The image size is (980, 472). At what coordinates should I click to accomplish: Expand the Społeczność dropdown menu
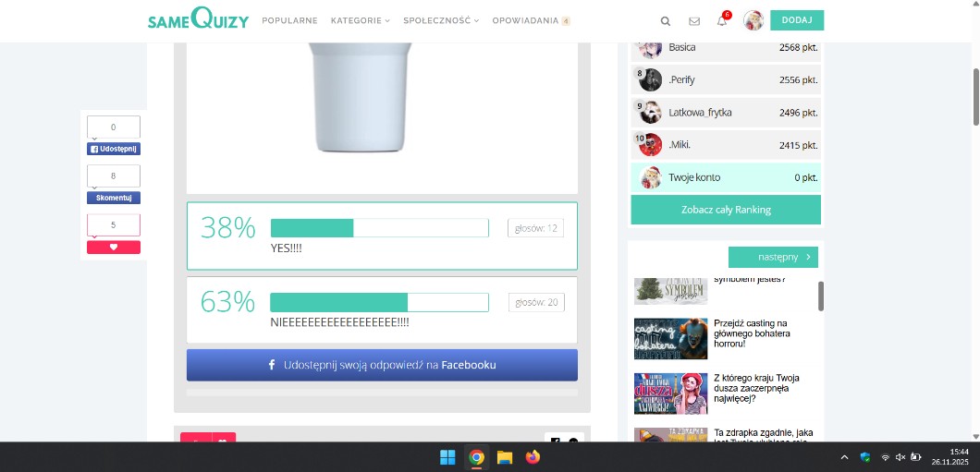coord(441,20)
